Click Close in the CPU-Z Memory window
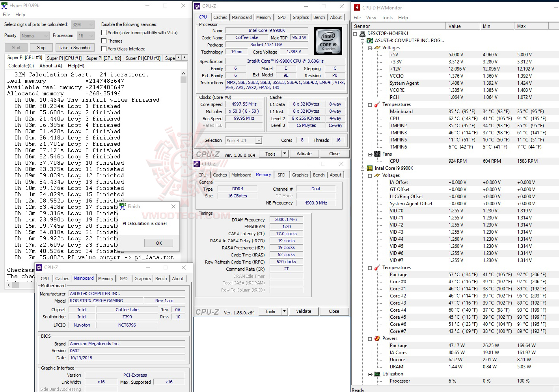The width and height of the screenshot is (559, 392). tap(334, 311)
